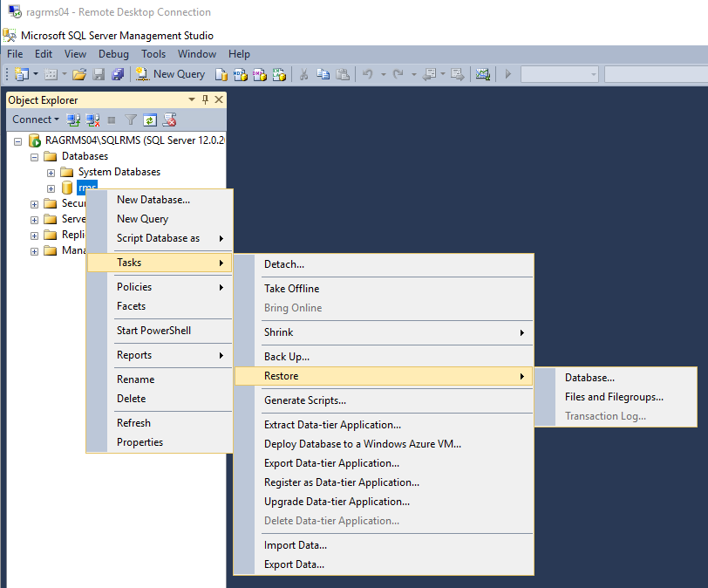This screenshot has height=588, width=708.
Task: Select Extract Data-tier Application... option
Action: [x=384, y=425]
